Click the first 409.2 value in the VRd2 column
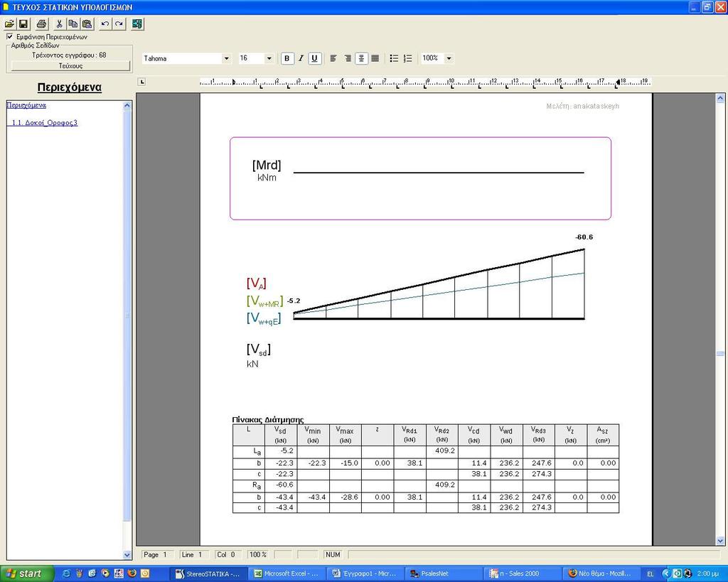The width and height of the screenshot is (728, 582). [445, 451]
